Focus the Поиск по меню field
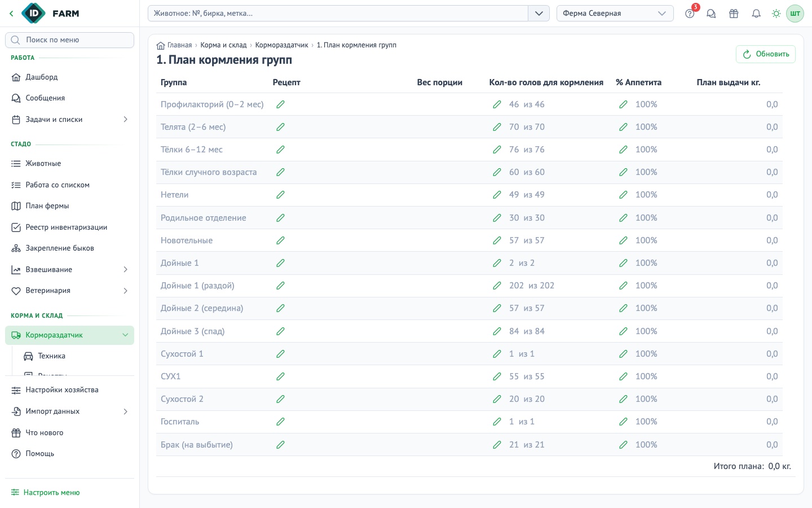The width and height of the screenshot is (812, 508). point(69,40)
